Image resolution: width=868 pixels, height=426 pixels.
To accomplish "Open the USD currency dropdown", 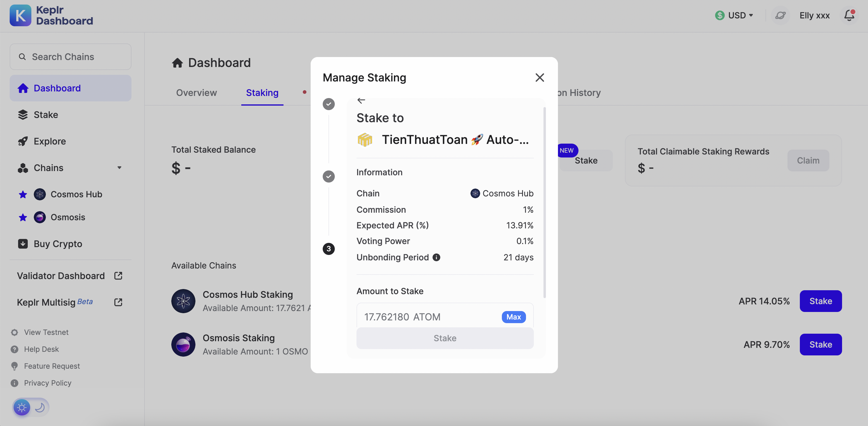I will [734, 15].
